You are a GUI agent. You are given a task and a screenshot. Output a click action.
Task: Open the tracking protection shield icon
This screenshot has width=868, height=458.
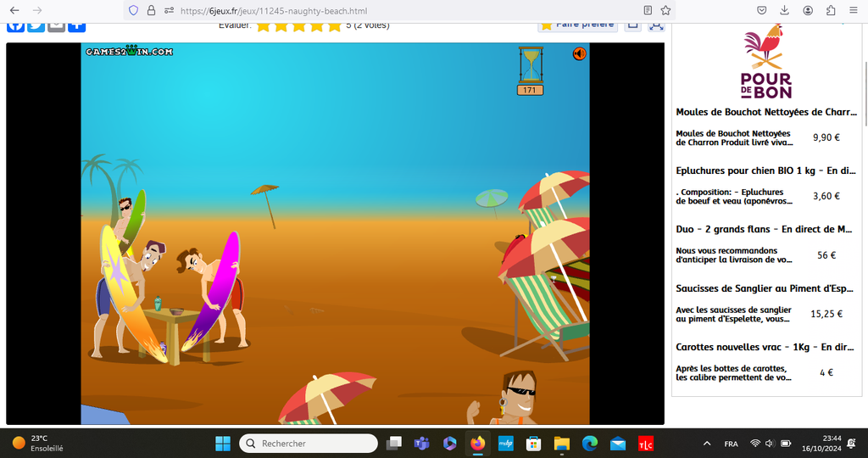tap(133, 10)
